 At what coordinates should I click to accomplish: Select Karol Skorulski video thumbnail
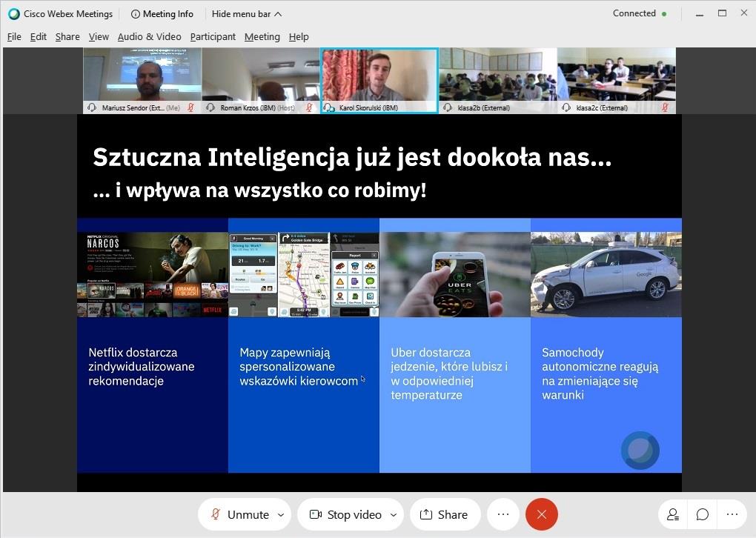click(379, 81)
